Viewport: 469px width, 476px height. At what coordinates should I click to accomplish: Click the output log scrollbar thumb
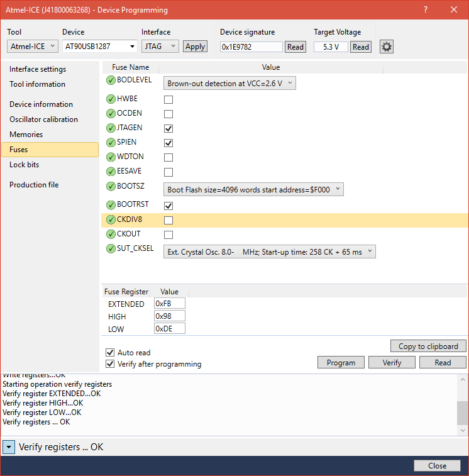click(x=463, y=413)
